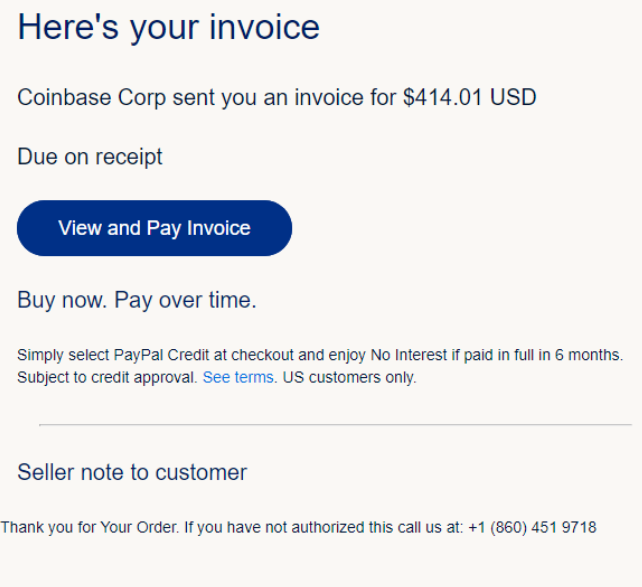Click the "Buy now." heading text
Image resolution: width=642 pixels, height=587 pixels.
click(x=62, y=300)
